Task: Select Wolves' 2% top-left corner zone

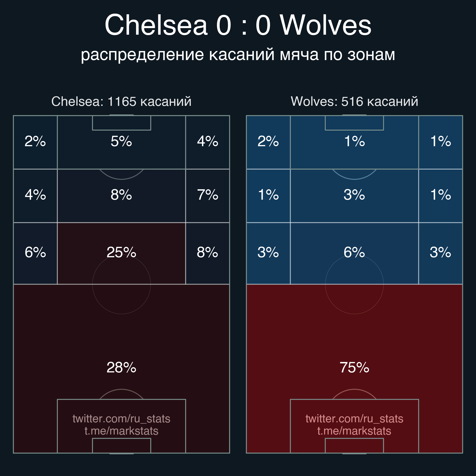Action: click(268, 142)
